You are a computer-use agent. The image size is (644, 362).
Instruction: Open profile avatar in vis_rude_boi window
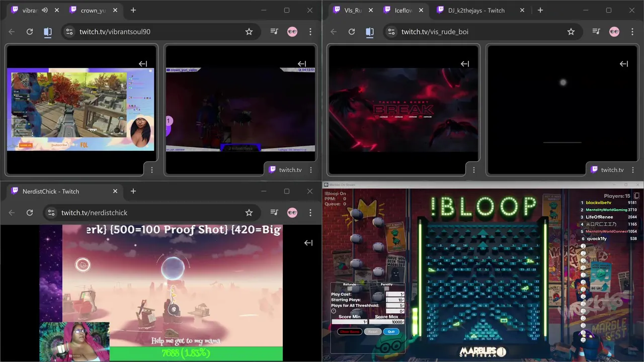tap(614, 32)
